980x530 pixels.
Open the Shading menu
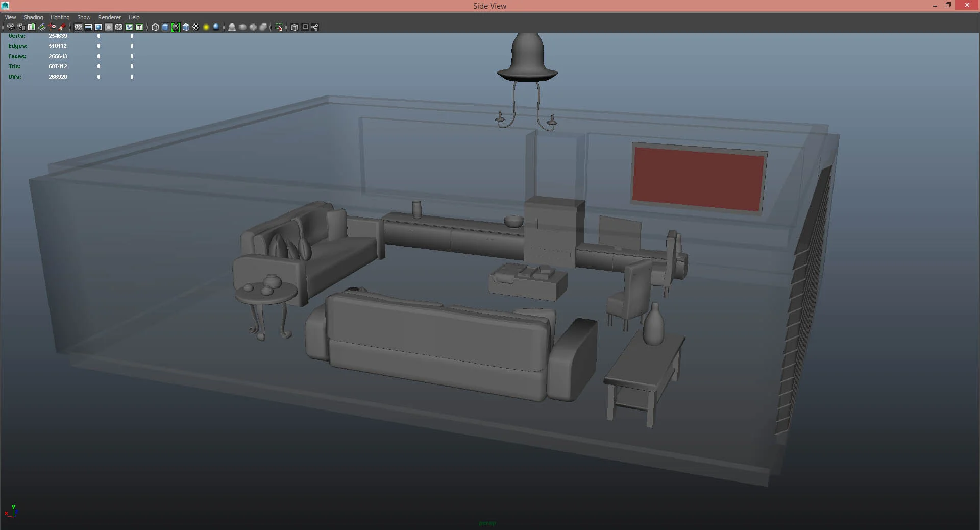(33, 17)
